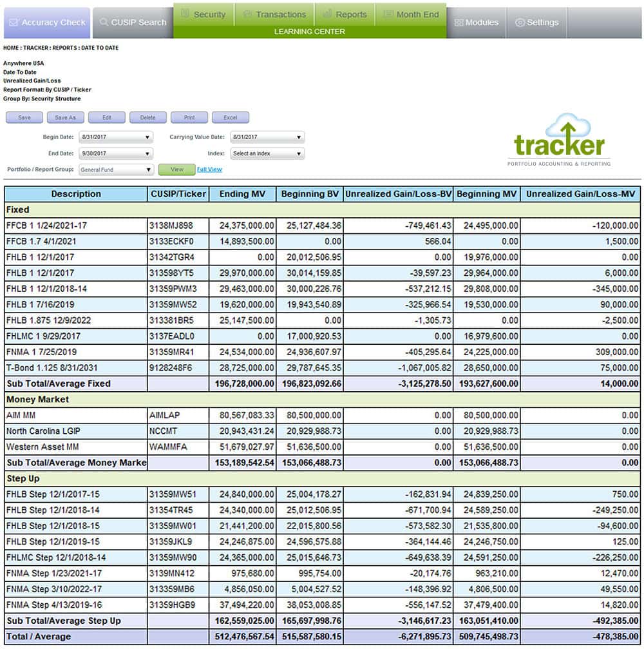This screenshot has height=649, width=644.
Task: Click the Month End icon
Action: point(388,14)
